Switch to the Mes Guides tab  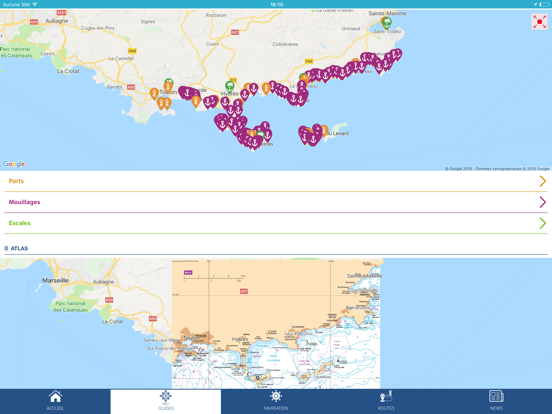pyautogui.click(x=166, y=401)
